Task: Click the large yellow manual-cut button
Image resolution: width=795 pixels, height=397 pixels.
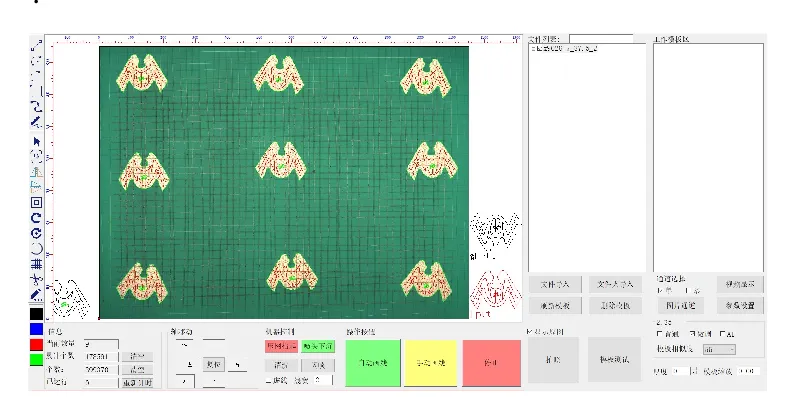Action: 431,363
